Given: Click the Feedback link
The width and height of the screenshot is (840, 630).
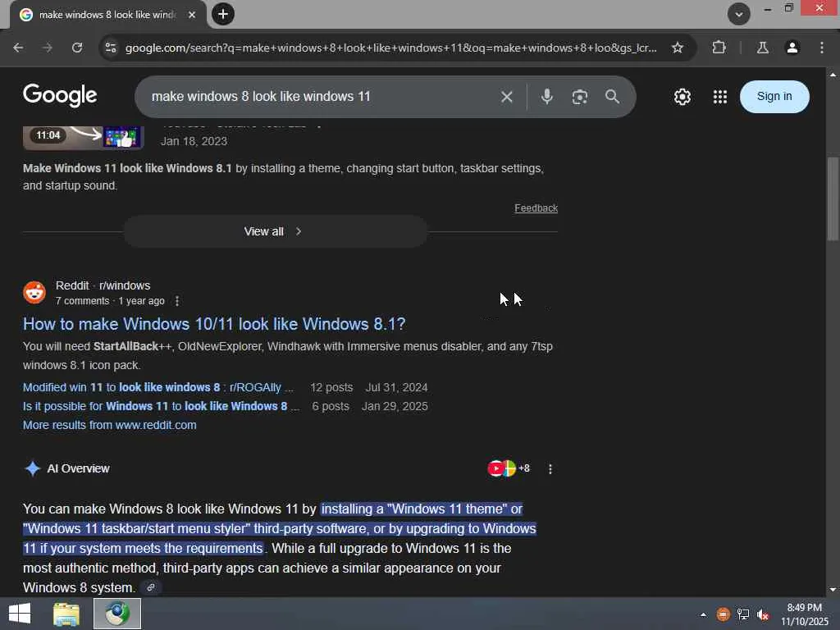Looking at the screenshot, I should click(x=536, y=208).
